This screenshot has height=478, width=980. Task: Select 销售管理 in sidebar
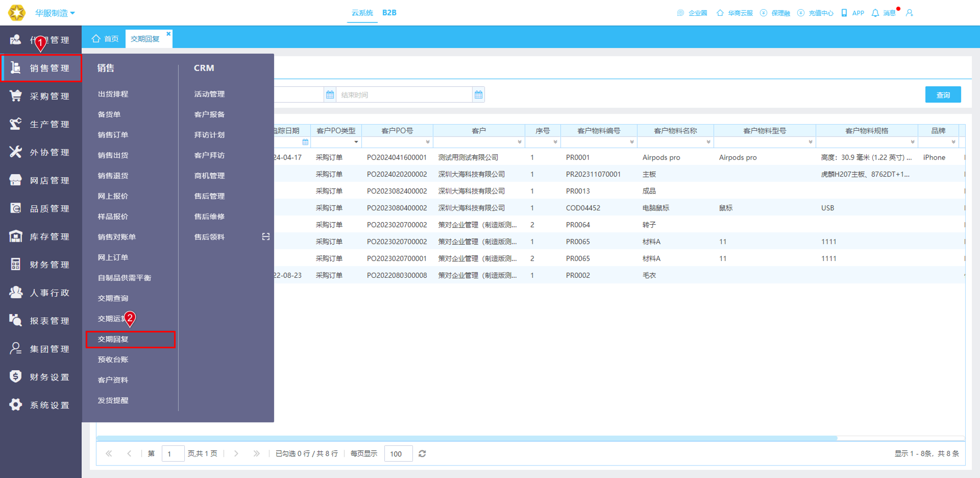[41, 68]
